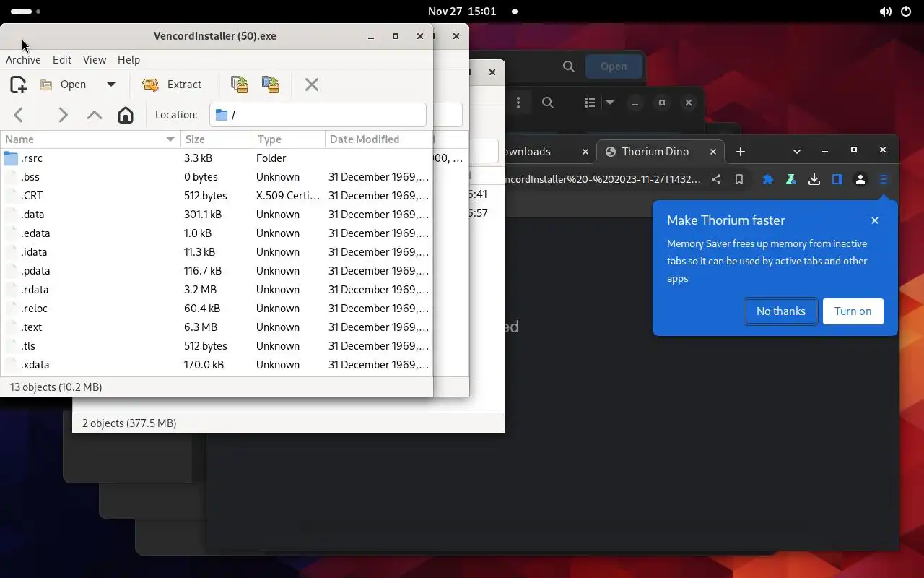
Task: Click the dimmed Open button
Action: pyautogui.click(x=614, y=66)
